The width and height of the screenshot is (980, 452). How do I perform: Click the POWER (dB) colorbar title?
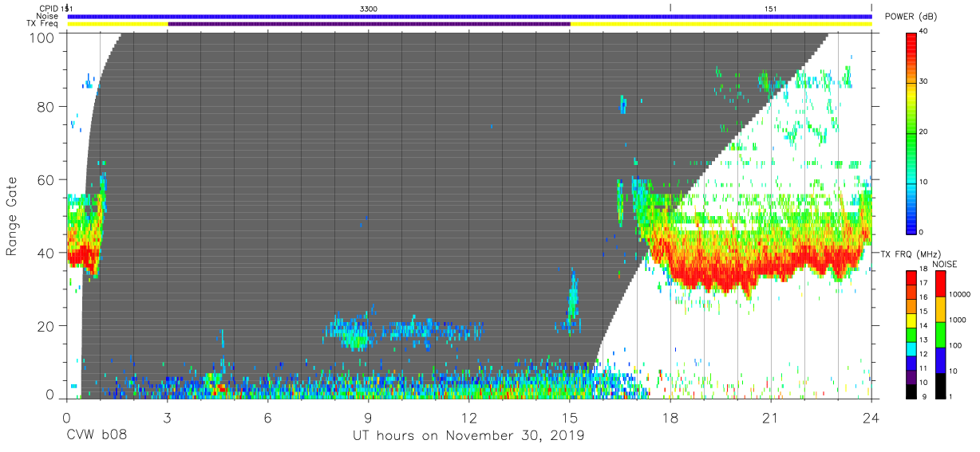coord(911,17)
